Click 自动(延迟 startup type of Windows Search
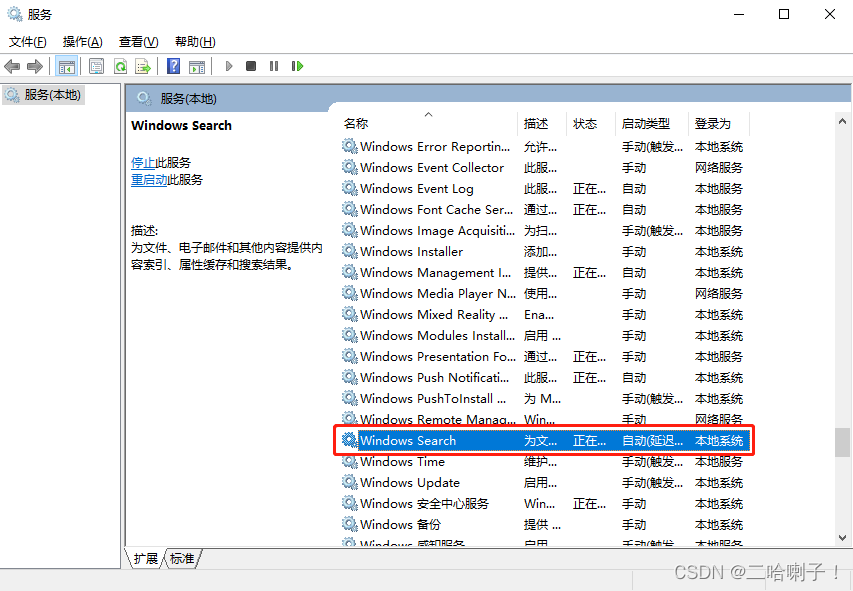 pyautogui.click(x=652, y=441)
